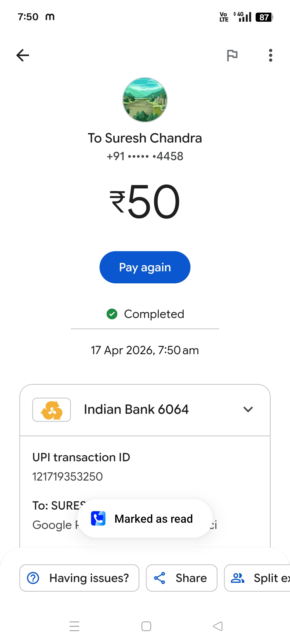The width and height of the screenshot is (290, 644).
Task: Expand the Indian Bank 6064 chevron
Action: (x=248, y=409)
